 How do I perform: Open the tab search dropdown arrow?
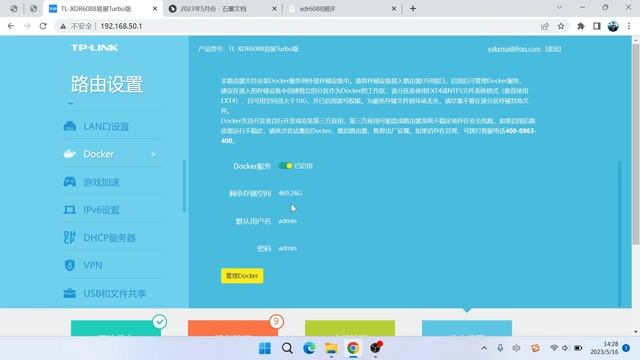(560, 8)
